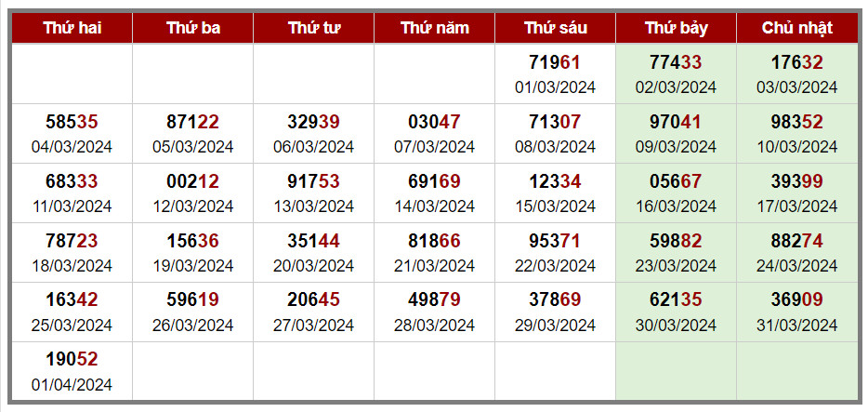Select result 03047 on 07/03/2024
The image size is (868, 412).
pyautogui.click(x=435, y=133)
